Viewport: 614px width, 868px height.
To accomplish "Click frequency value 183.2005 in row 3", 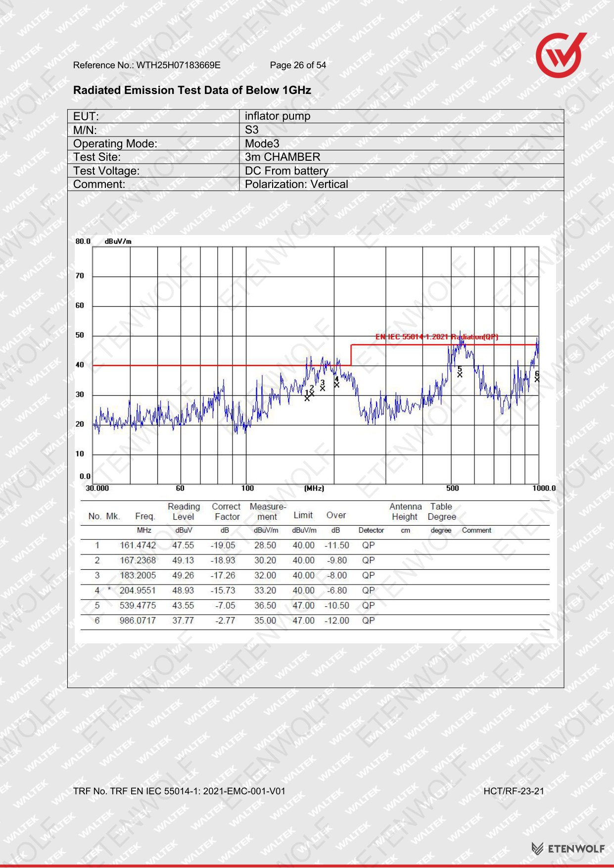I will pyautogui.click(x=138, y=576).
